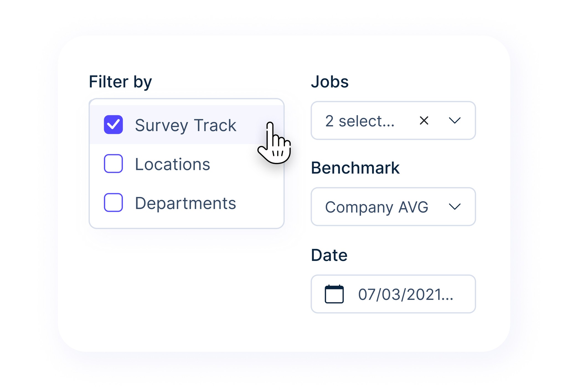Click the Filter by heading
This screenshot has height=392, width=567.
(120, 81)
